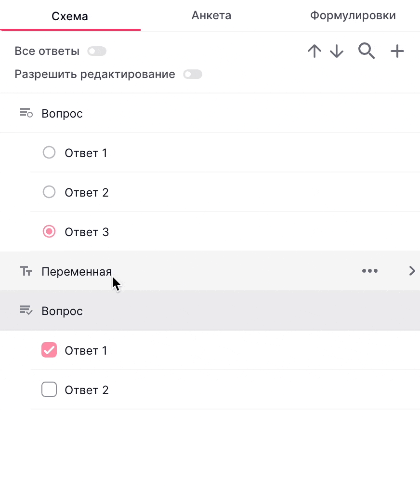
Task: Click the down arrow icon
Action: pos(337,51)
